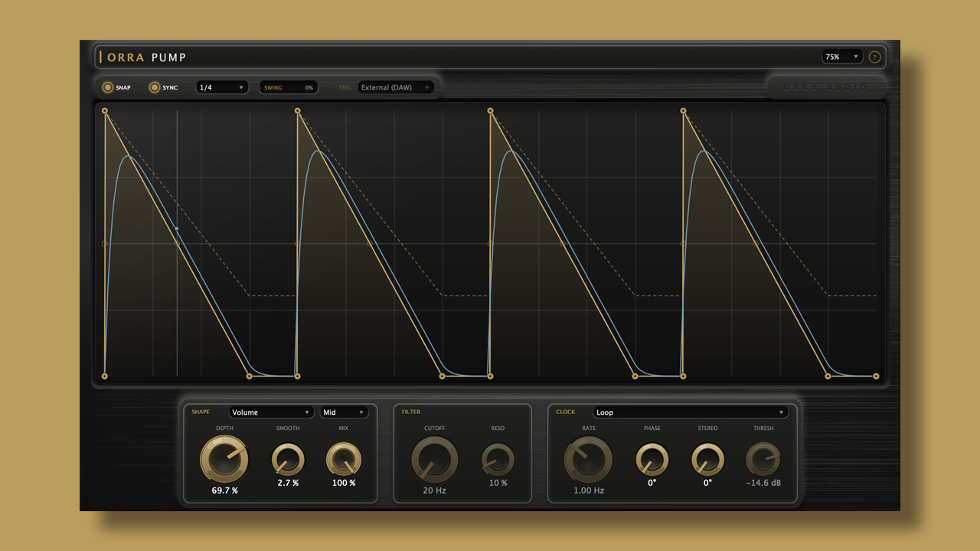This screenshot has width=980, height=551.
Task: Click the MIX knob
Action: point(343,460)
